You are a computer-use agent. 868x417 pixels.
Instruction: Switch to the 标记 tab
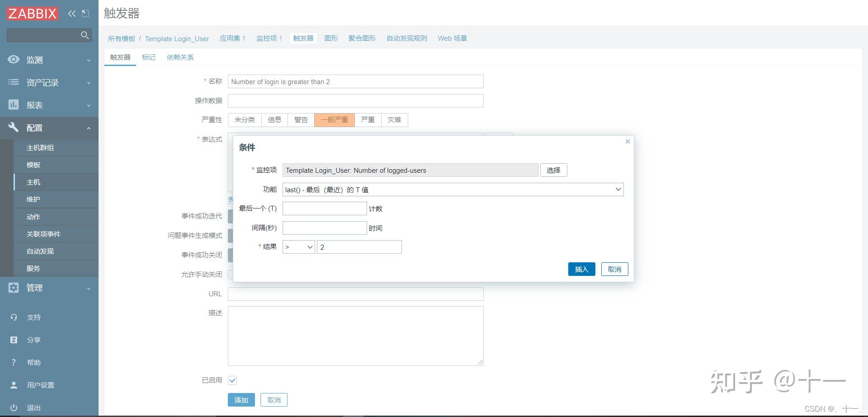coord(148,57)
